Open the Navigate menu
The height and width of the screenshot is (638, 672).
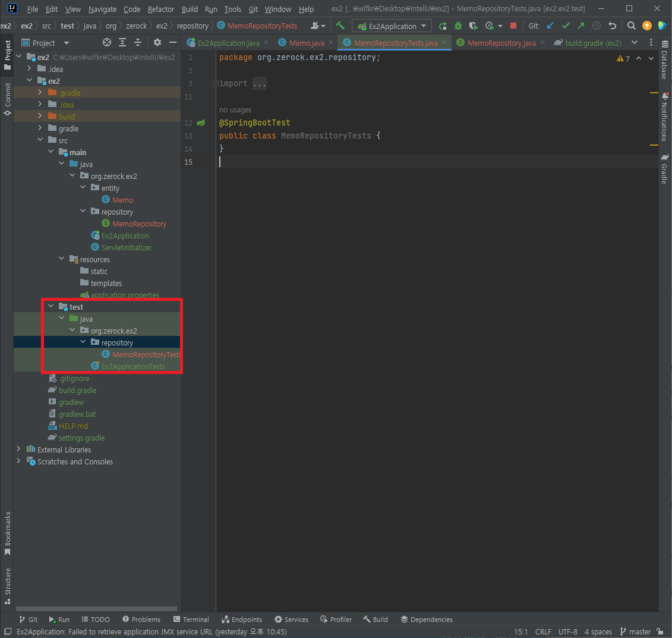coord(102,9)
